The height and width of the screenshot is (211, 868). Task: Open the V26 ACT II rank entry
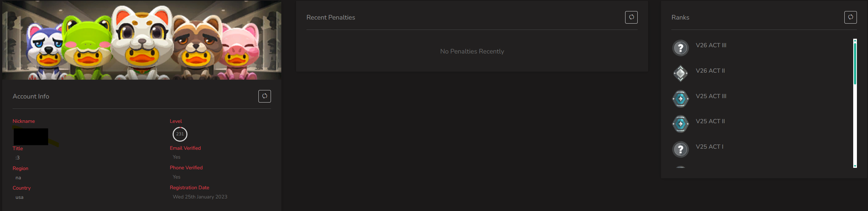710,71
